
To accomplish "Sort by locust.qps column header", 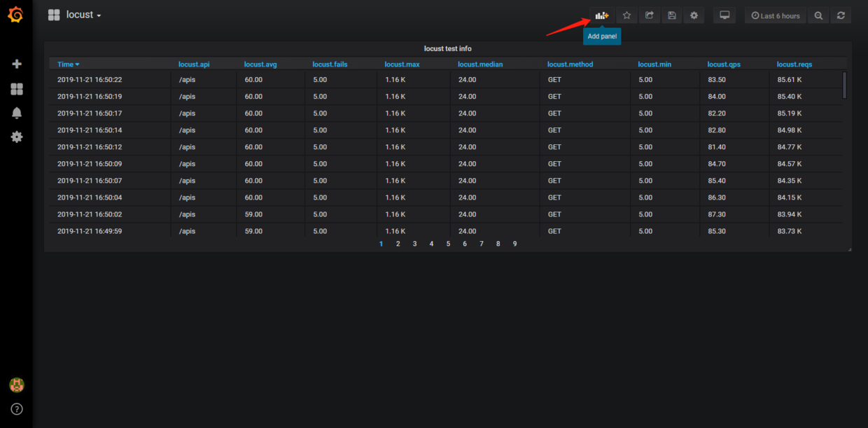I will [724, 64].
